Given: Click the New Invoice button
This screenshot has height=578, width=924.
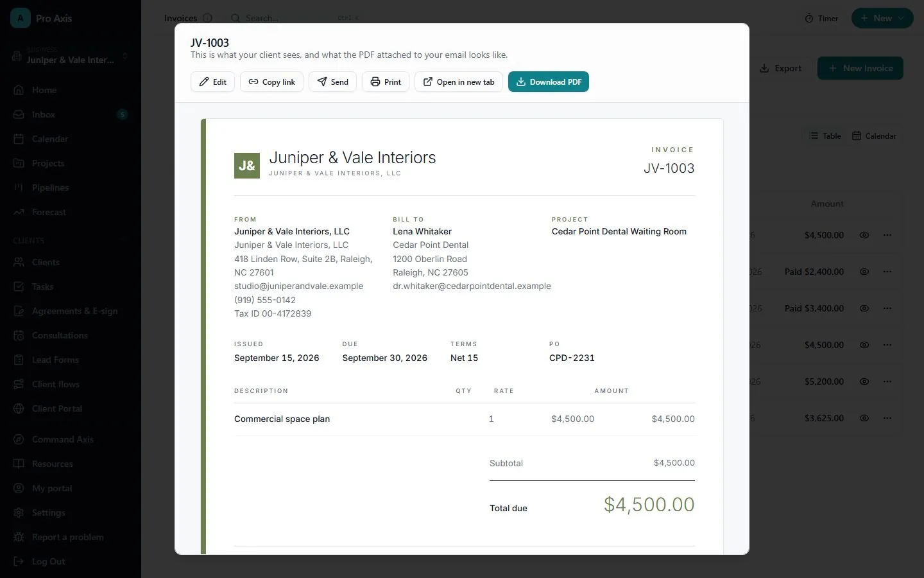Looking at the screenshot, I should tap(860, 68).
